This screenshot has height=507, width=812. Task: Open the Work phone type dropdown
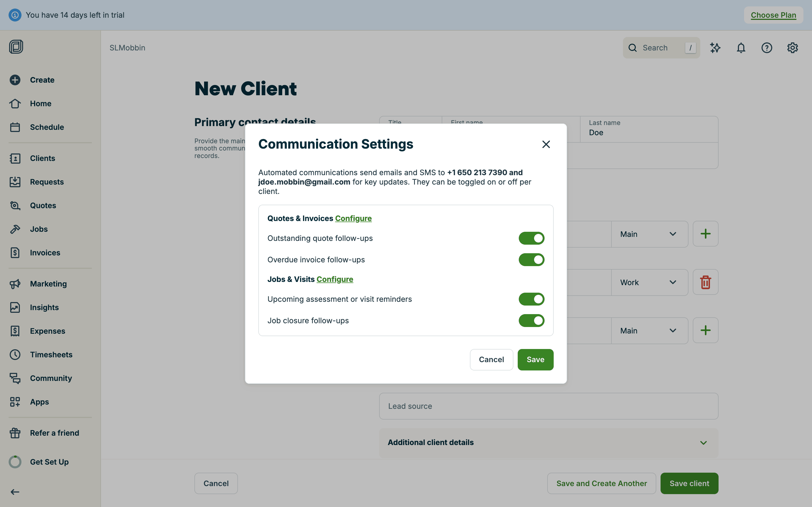coord(649,282)
